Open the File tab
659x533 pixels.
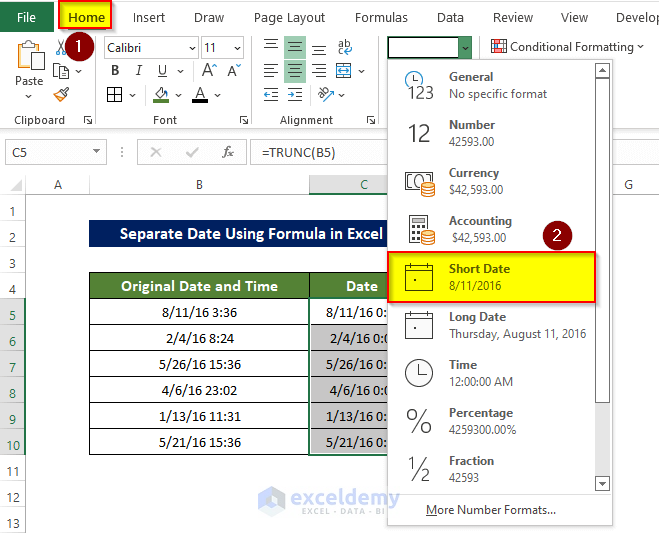coord(26,17)
